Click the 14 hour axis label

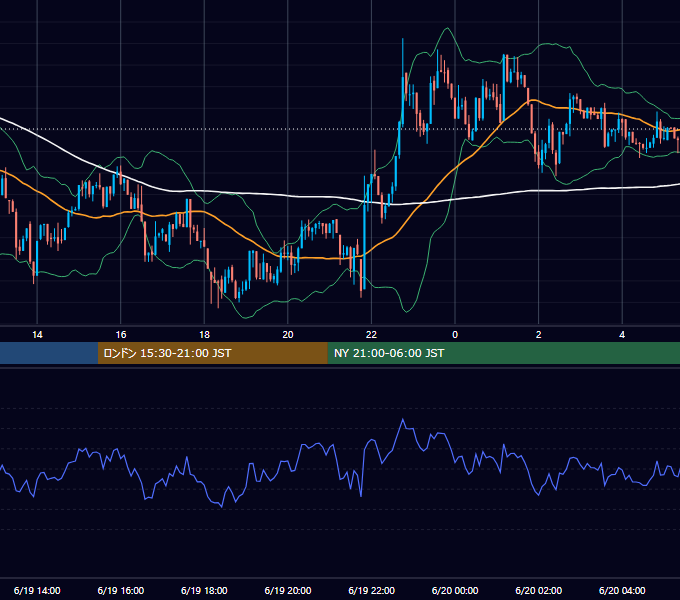(x=37, y=335)
